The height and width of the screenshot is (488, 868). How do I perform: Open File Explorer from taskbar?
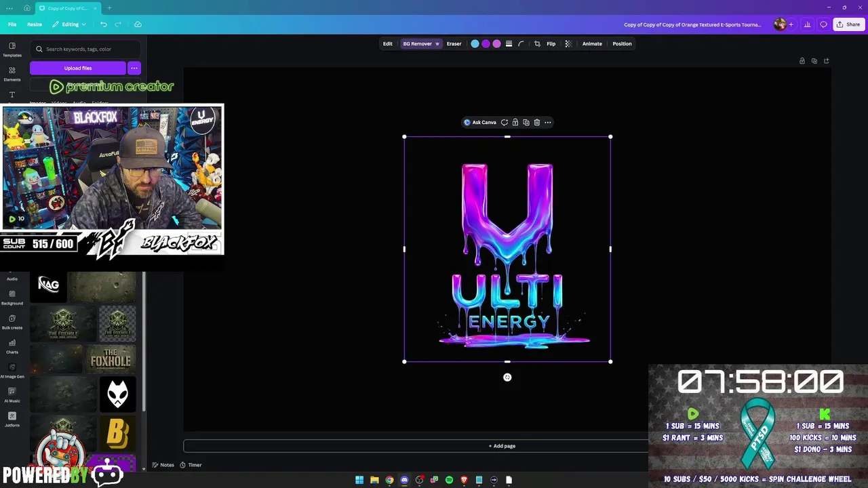374,480
